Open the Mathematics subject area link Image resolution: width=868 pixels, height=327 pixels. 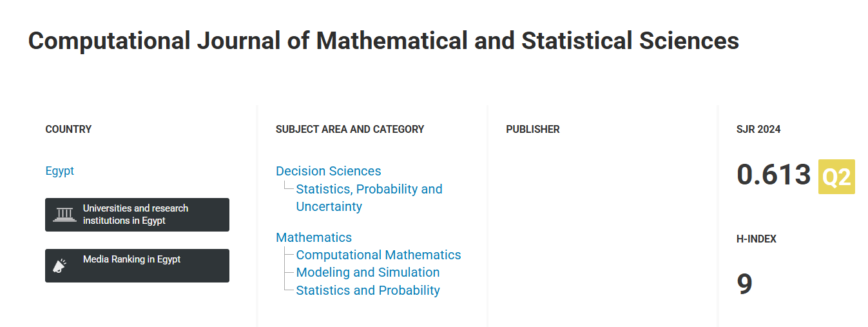tap(314, 237)
